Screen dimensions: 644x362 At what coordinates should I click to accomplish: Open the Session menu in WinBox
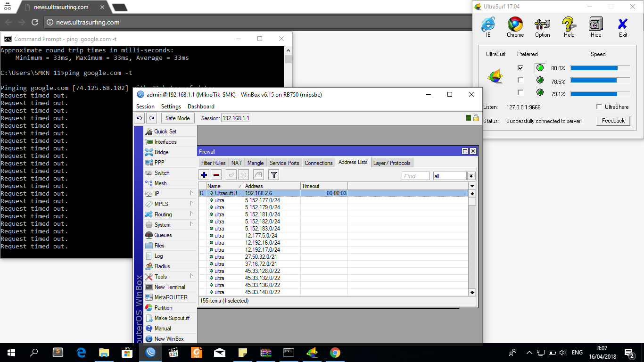[145, 107]
